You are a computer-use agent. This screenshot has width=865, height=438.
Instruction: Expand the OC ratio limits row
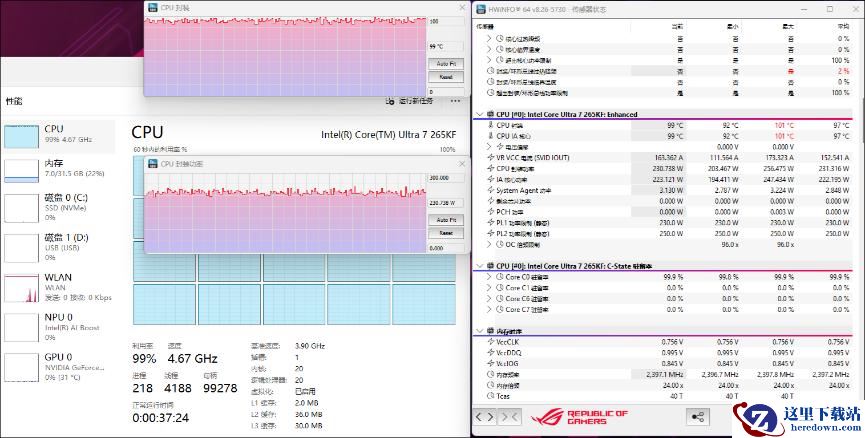[x=488, y=244]
